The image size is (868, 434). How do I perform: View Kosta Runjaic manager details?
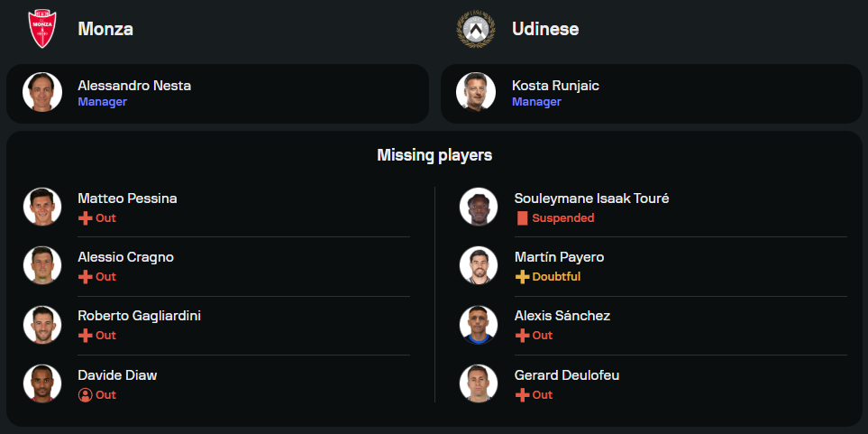555,86
